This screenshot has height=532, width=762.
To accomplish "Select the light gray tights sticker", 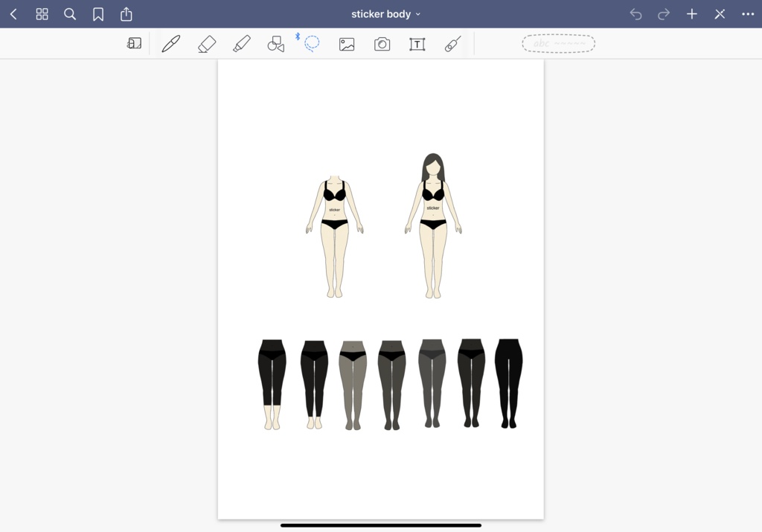I will (x=353, y=385).
